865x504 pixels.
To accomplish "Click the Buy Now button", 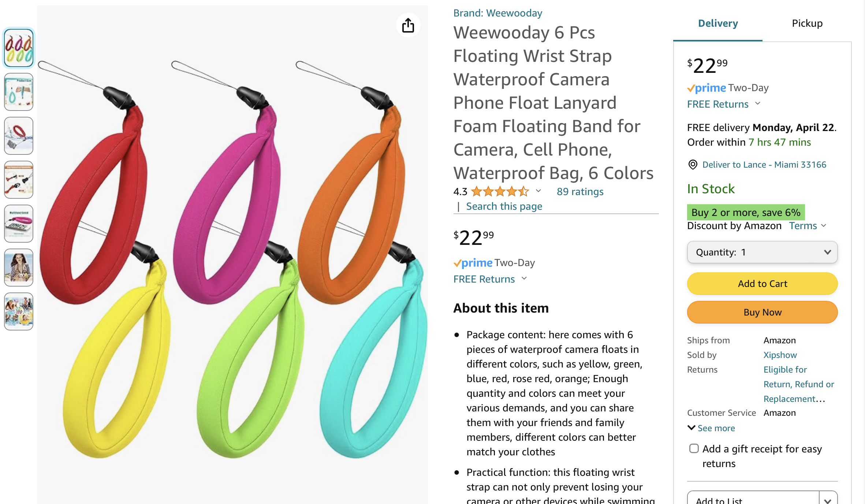I will pyautogui.click(x=763, y=312).
